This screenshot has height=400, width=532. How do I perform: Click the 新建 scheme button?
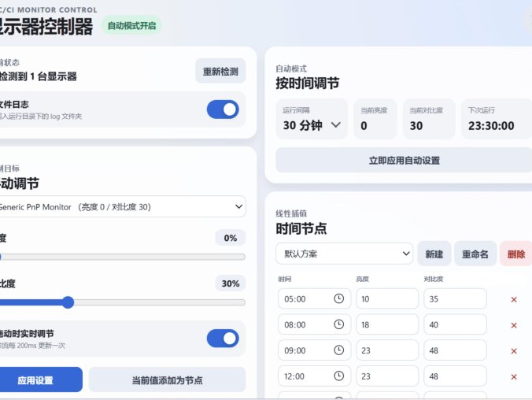(434, 254)
